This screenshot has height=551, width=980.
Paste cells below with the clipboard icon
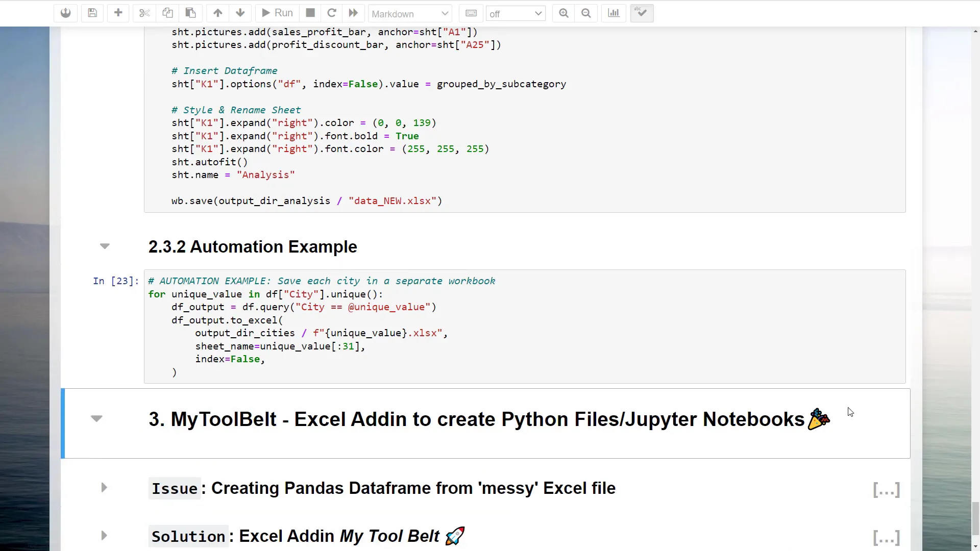[x=190, y=13]
